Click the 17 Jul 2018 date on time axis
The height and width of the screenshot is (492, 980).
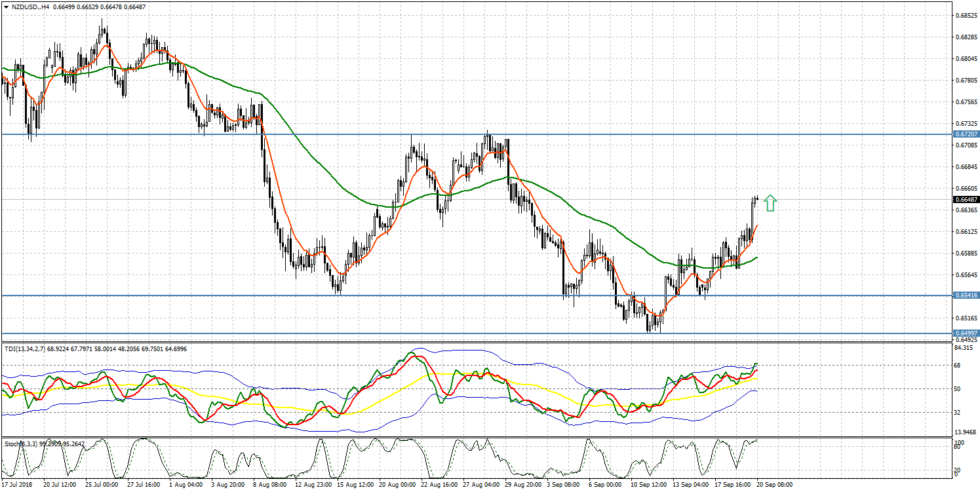pyautogui.click(x=18, y=485)
